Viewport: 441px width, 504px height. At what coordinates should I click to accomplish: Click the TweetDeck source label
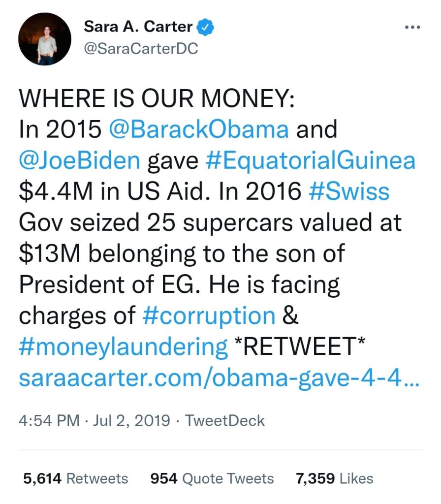coord(224,421)
